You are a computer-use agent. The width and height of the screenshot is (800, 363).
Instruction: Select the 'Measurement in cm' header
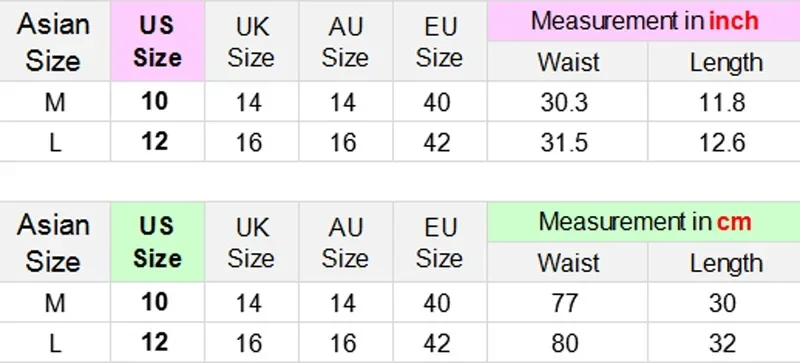pyautogui.click(x=644, y=222)
